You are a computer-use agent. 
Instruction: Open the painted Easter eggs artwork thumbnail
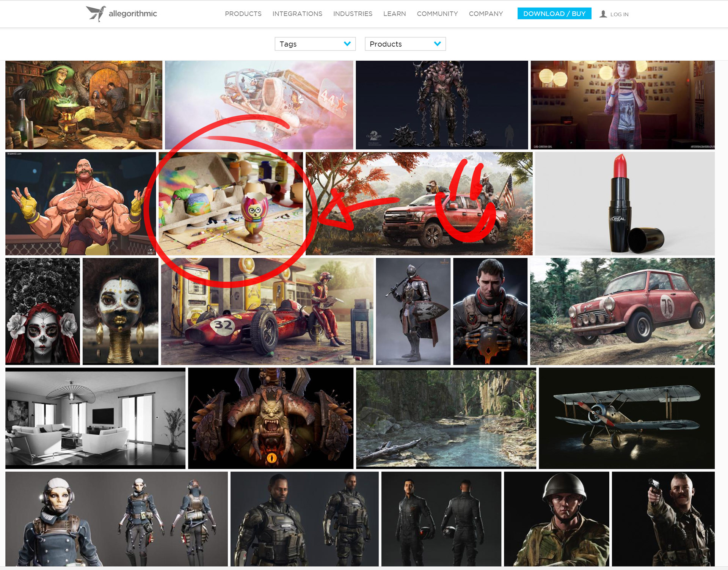tap(231, 204)
